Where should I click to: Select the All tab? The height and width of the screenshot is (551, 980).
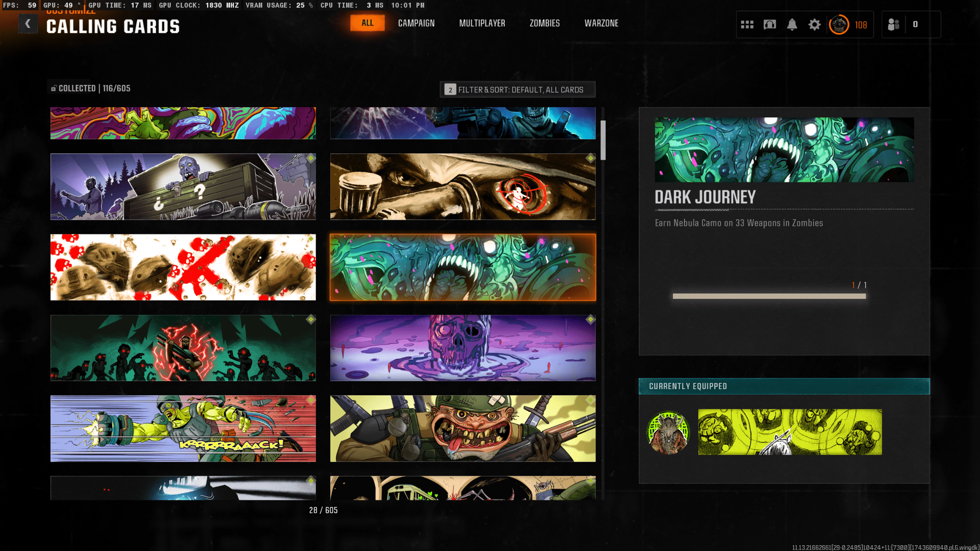click(x=367, y=23)
